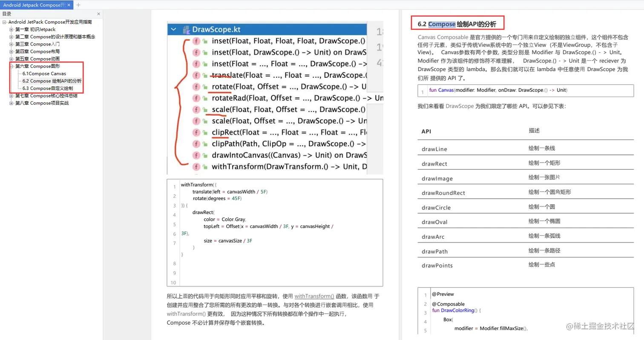Go to 第八章 Compose项目实战 in contents
Image resolution: width=644 pixels, height=340 pixels.
(x=42, y=103)
